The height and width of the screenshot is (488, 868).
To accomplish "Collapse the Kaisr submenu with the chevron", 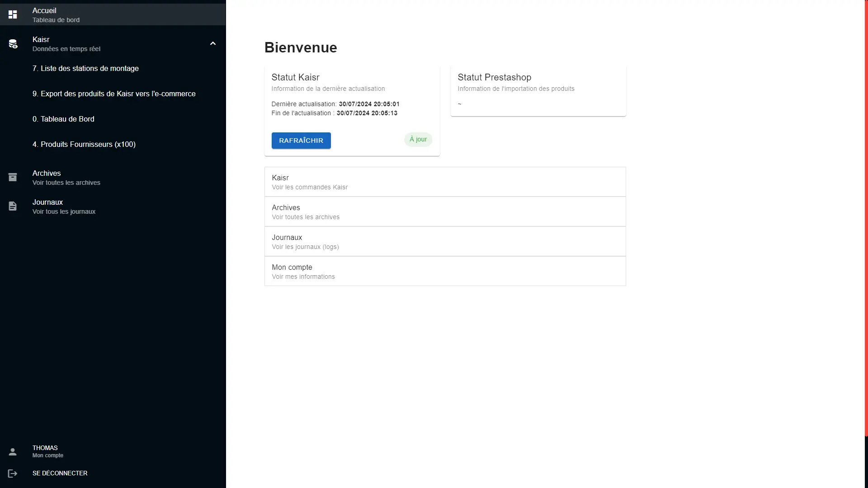I will click(x=213, y=43).
